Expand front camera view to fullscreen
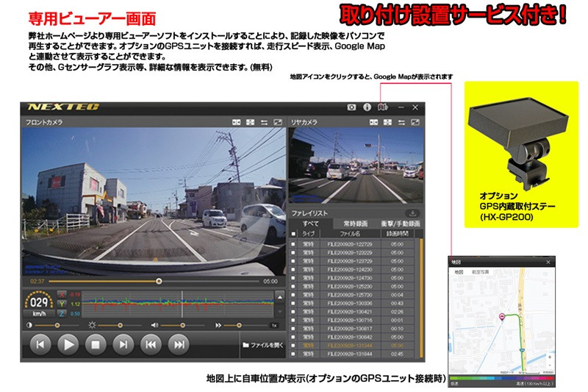This screenshot has width=588, height=392. pyautogui.click(x=278, y=122)
